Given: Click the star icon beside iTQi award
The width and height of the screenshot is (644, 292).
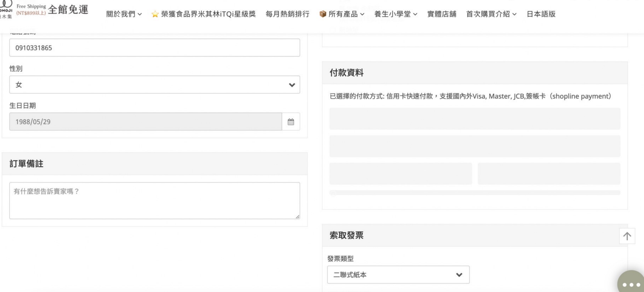Looking at the screenshot, I should point(155,14).
